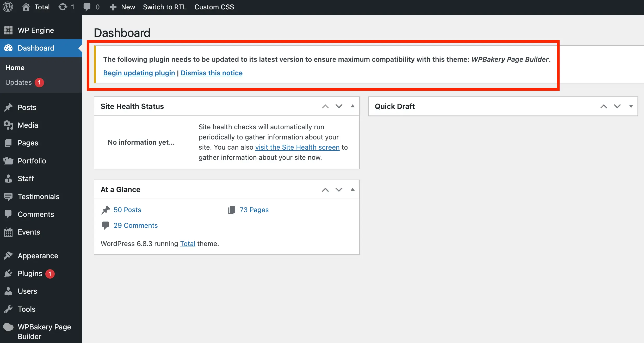Open the 29 Comments link
The height and width of the screenshot is (343, 644).
[135, 225]
